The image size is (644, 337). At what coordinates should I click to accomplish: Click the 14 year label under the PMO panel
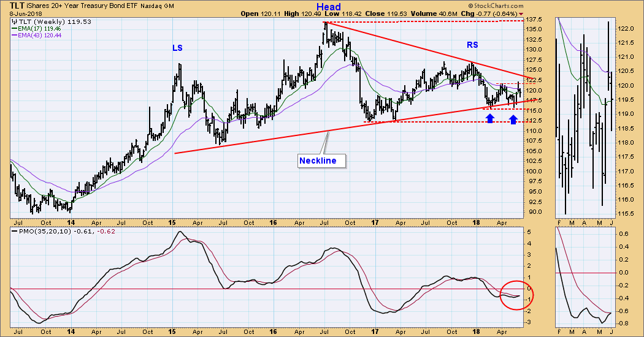click(71, 331)
